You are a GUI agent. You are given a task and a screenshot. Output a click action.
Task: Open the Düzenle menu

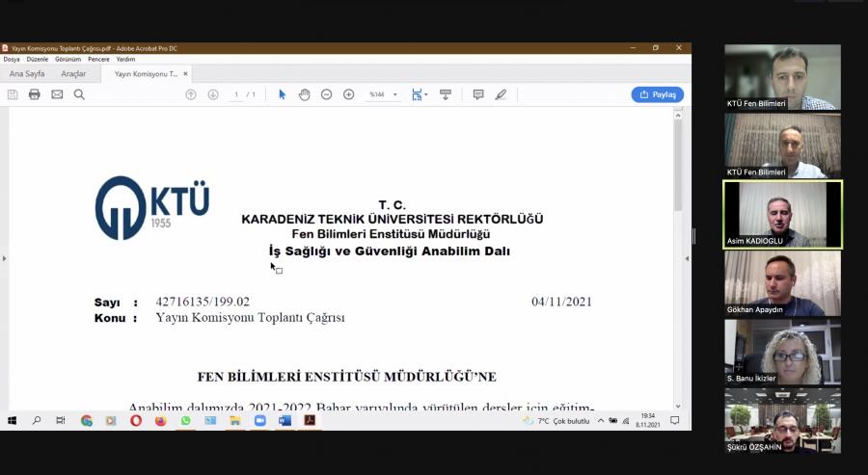coord(37,59)
